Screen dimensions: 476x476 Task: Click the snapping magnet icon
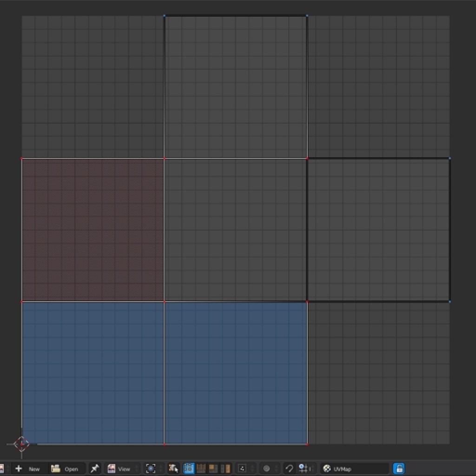[x=289, y=469]
